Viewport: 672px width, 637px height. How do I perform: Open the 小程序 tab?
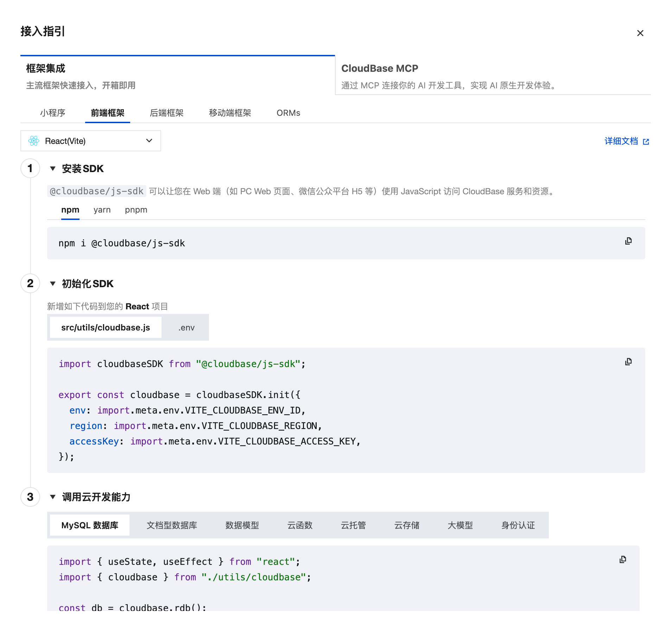coord(53,113)
